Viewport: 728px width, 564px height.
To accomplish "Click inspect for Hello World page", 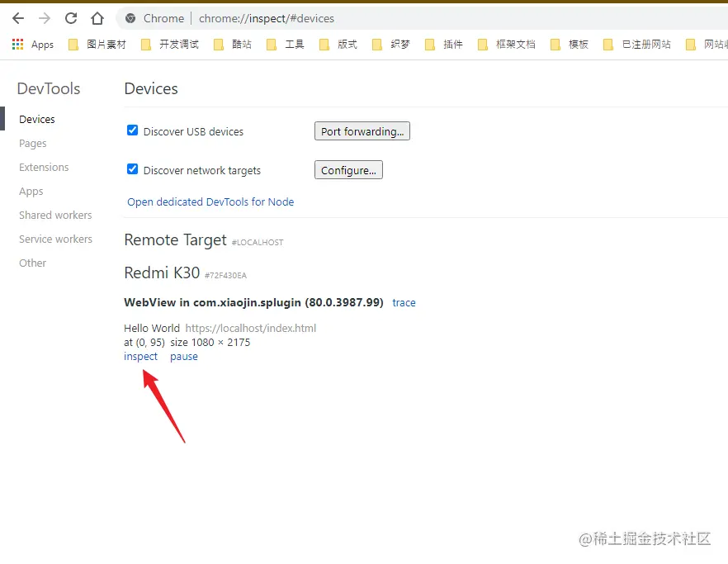I will click(x=140, y=357).
